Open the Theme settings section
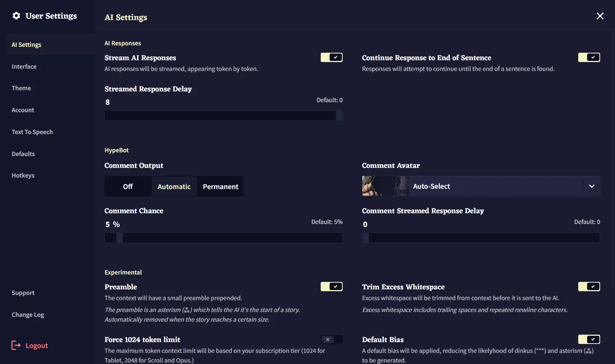 click(x=21, y=88)
